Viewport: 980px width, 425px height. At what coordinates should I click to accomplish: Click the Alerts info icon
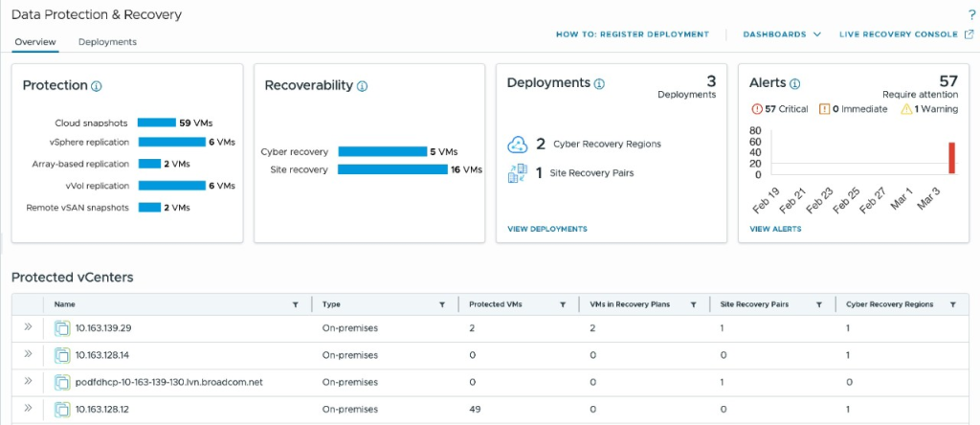794,83
